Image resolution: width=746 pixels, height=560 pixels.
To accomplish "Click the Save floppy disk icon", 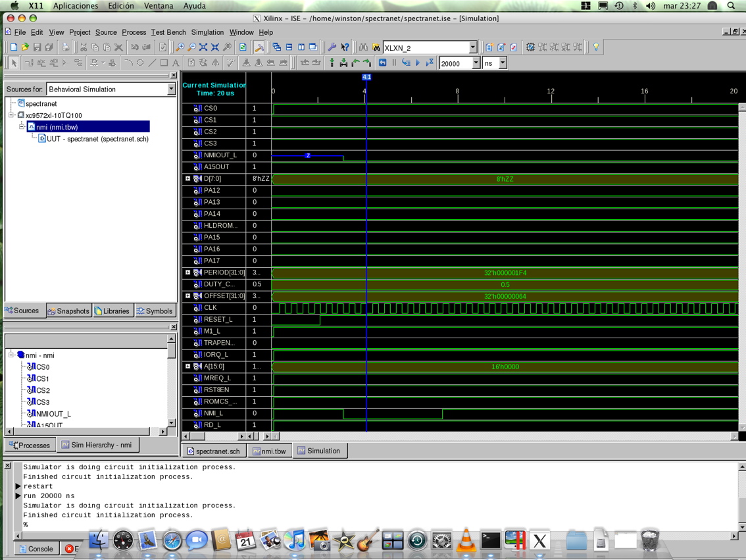I will point(37,47).
